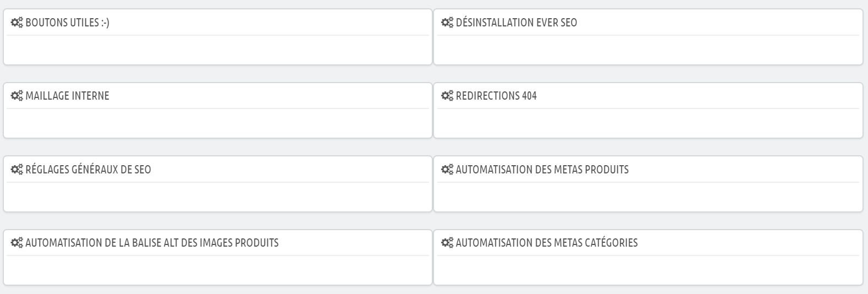Click the gears icon beside Automatisation des metas catégories
Image resolution: width=868 pixels, height=294 pixels.
[447, 243]
